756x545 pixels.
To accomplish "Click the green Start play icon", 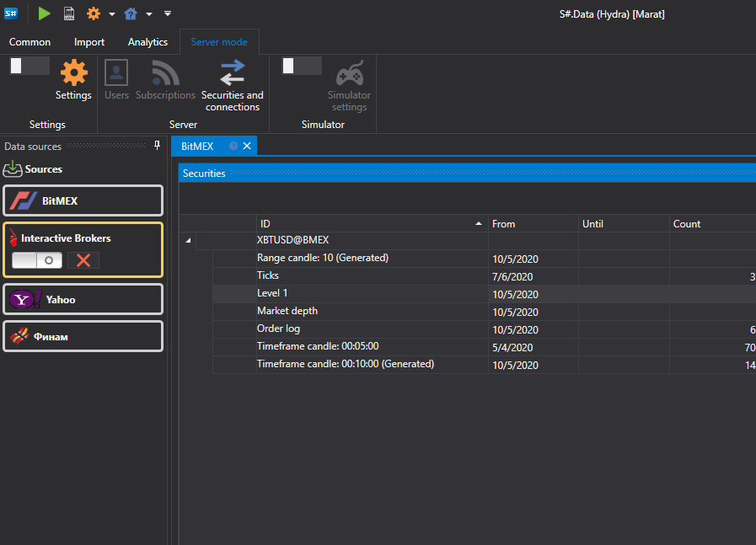I will 44,13.
